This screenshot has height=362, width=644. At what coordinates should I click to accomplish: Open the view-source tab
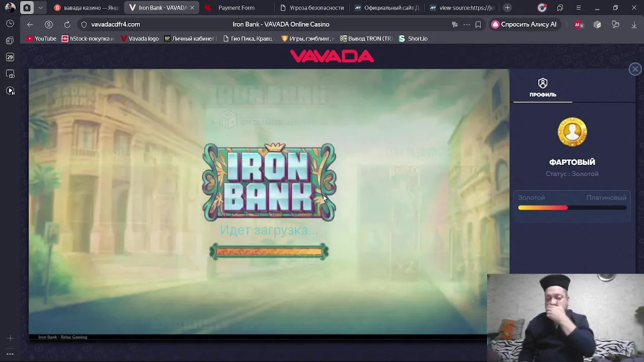tap(462, 8)
